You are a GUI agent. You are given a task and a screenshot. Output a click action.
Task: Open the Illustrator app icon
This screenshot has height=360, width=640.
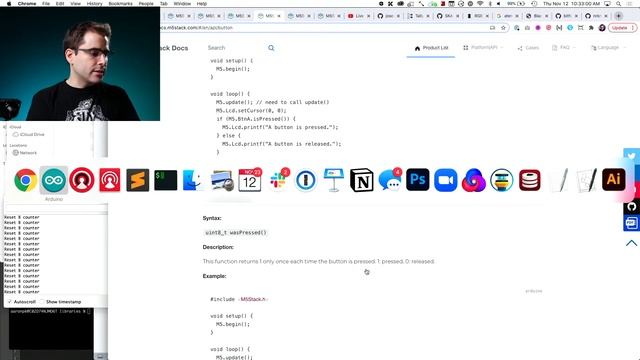pos(614,180)
